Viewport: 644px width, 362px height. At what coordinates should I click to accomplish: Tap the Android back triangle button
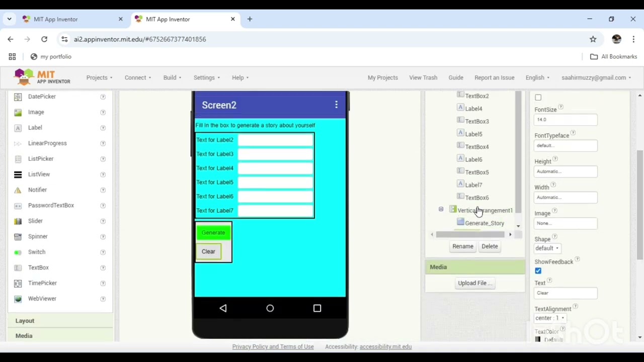223,308
